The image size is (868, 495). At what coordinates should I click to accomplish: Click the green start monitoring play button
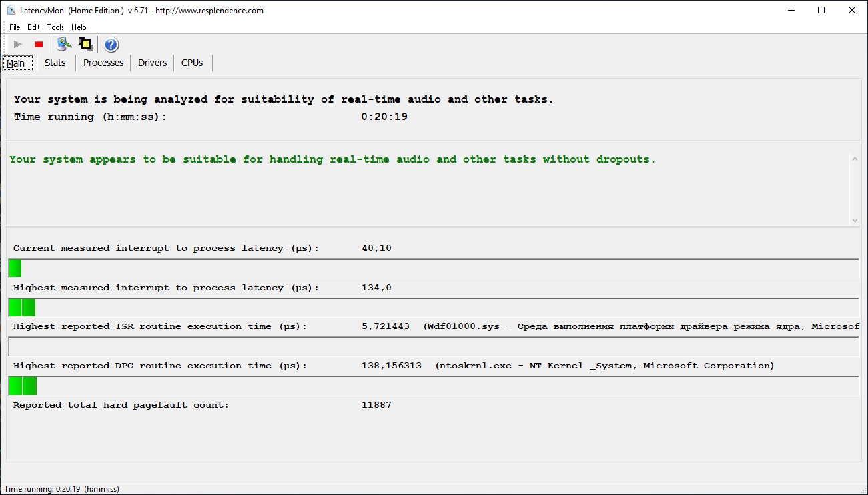coord(18,45)
